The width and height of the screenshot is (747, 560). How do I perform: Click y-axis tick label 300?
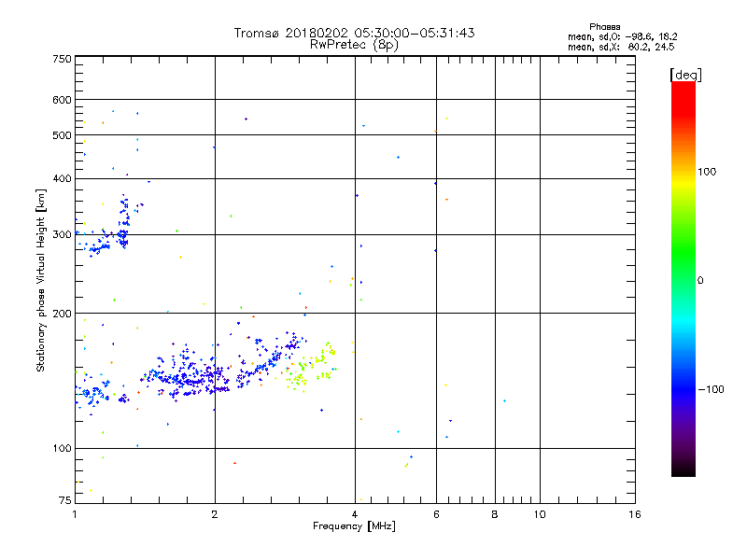click(62, 235)
